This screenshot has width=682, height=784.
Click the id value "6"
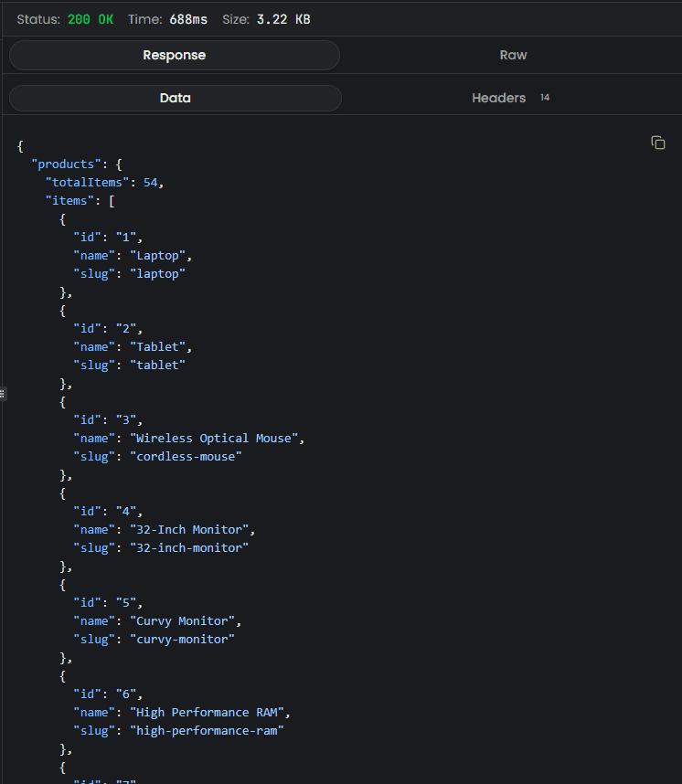(x=126, y=694)
